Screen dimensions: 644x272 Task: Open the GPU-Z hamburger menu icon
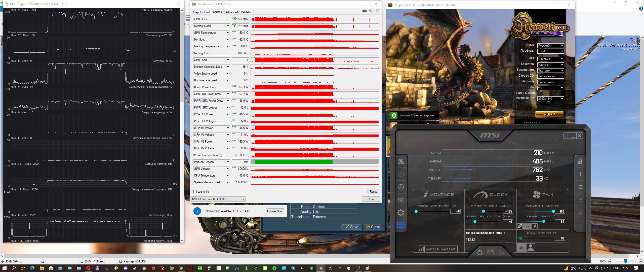pos(377,11)
